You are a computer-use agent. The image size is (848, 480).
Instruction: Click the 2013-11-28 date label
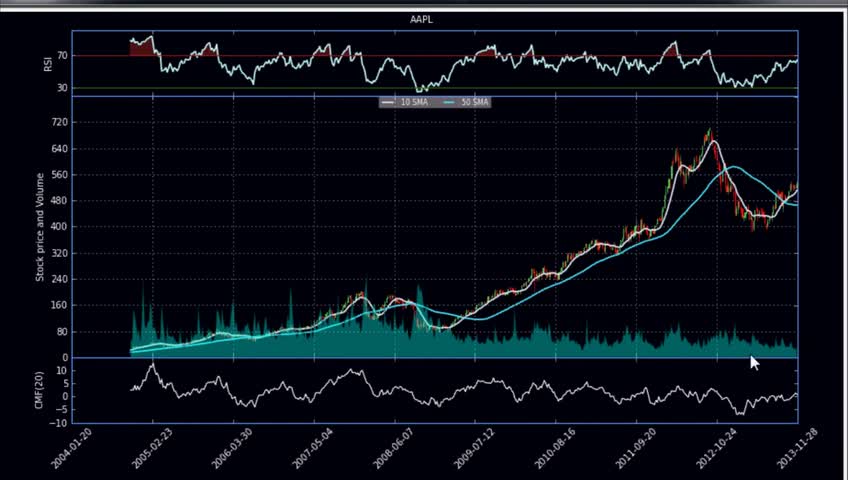(x=797, y=448)
